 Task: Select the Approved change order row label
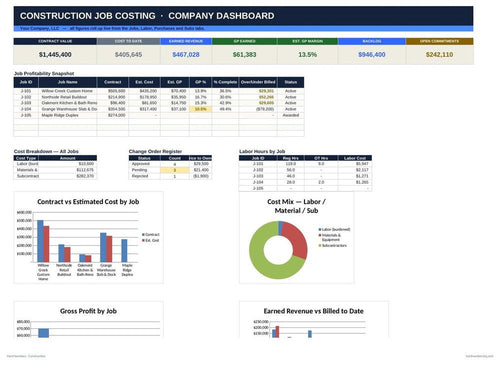141,164
